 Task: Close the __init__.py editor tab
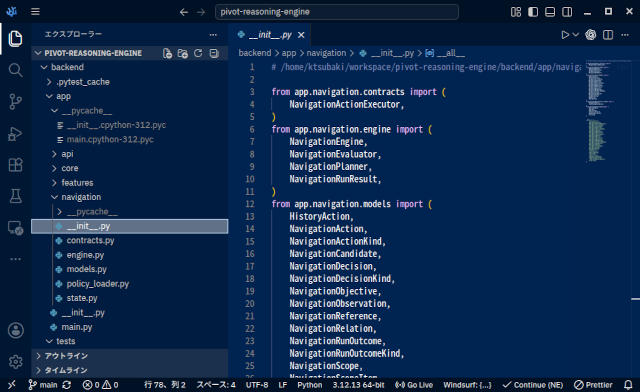tap(301, 35)
